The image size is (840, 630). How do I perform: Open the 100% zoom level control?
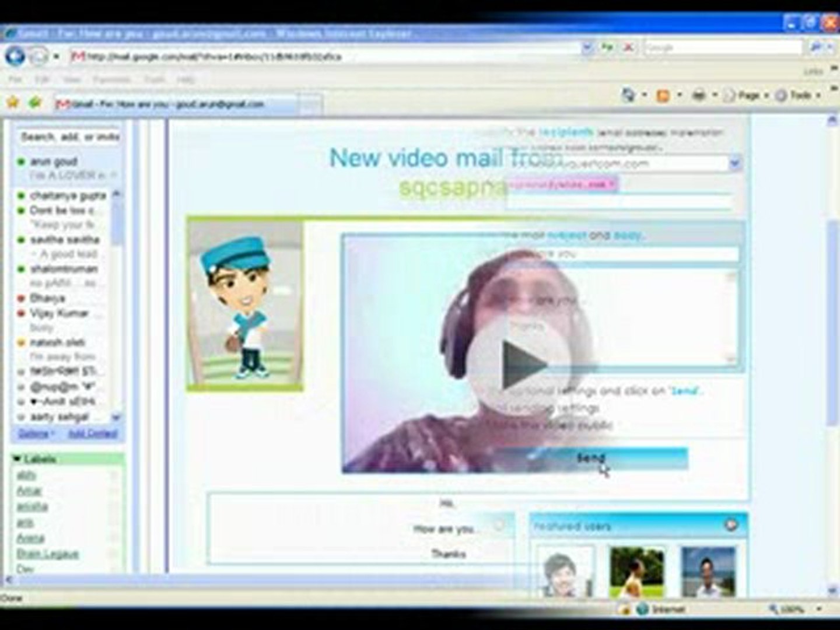point(793,610)
